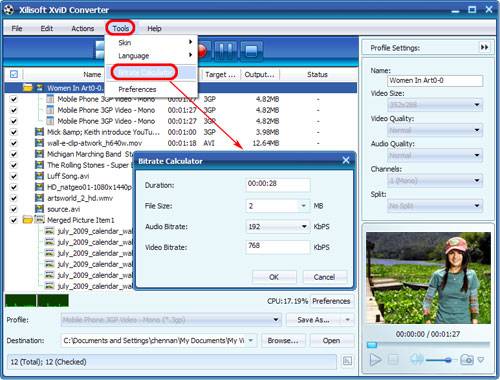This screenshot has height=380, width=500.
Task: Click the film icon of The Rolling Stones row
Action: (x=39, y=165)
